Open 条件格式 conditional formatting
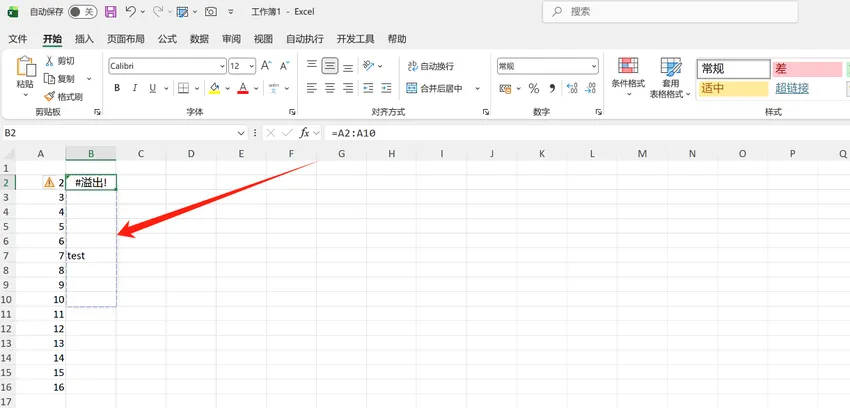 coord(628,76)
